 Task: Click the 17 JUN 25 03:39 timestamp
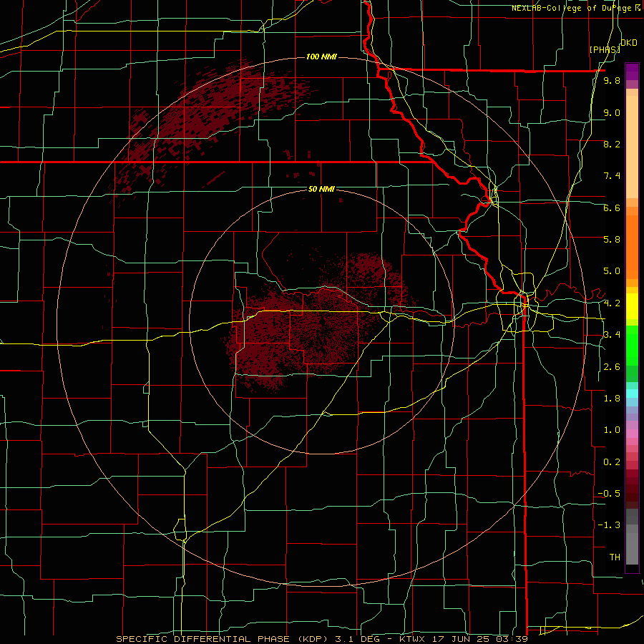point(480,639)
